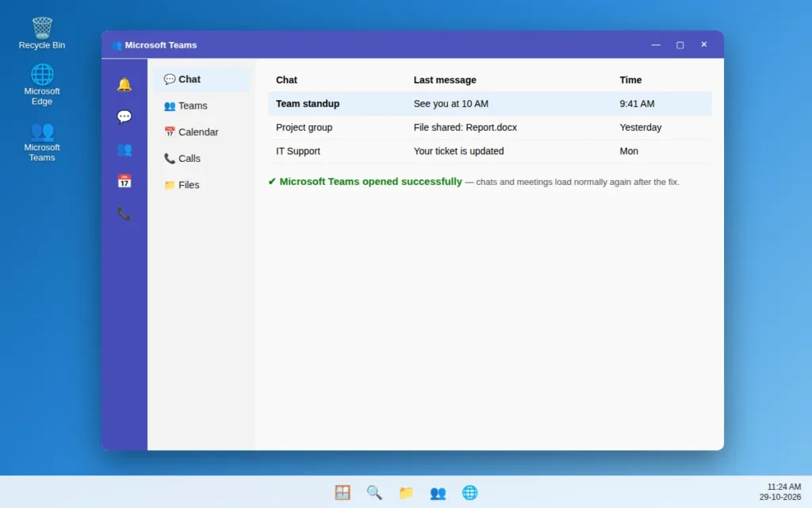
Task: Open the IT Support chat
Action: 490,152
